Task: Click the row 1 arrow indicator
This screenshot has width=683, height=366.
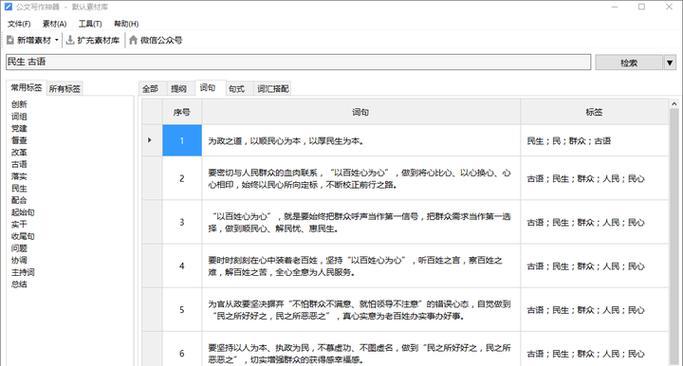Action: click(149, 140)
